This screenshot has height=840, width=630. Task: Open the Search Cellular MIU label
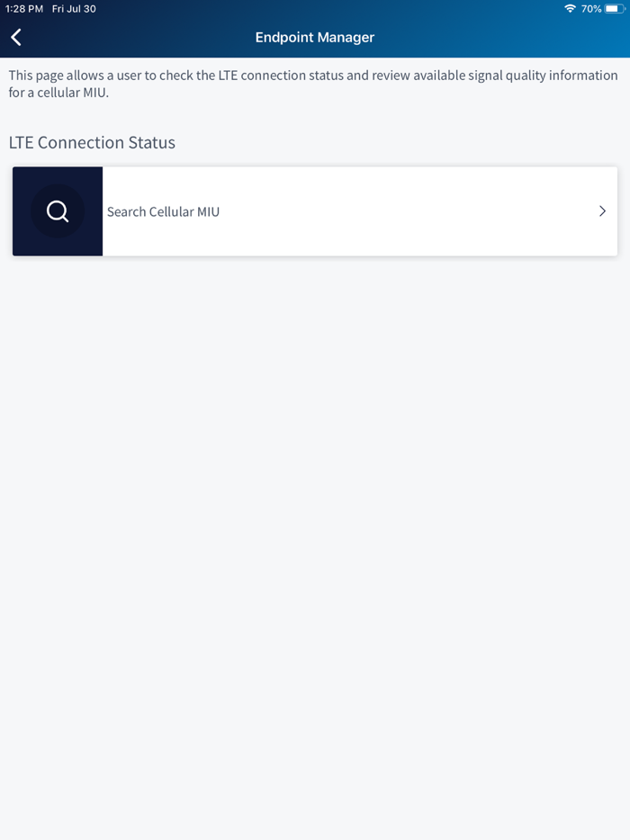point(163,211)
